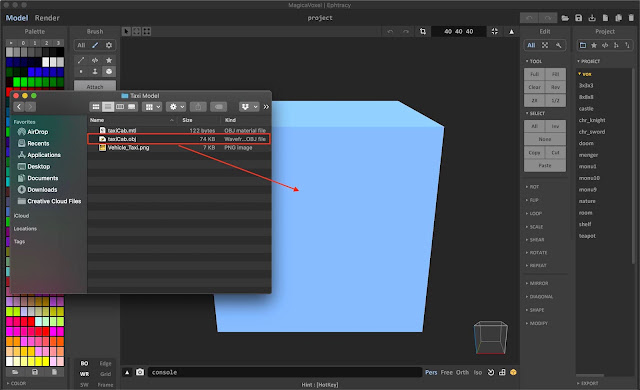The width and height of the screenshot is (640, 390).
Task: Open the chr_knight model in Project list
Action: pos(592,120)
